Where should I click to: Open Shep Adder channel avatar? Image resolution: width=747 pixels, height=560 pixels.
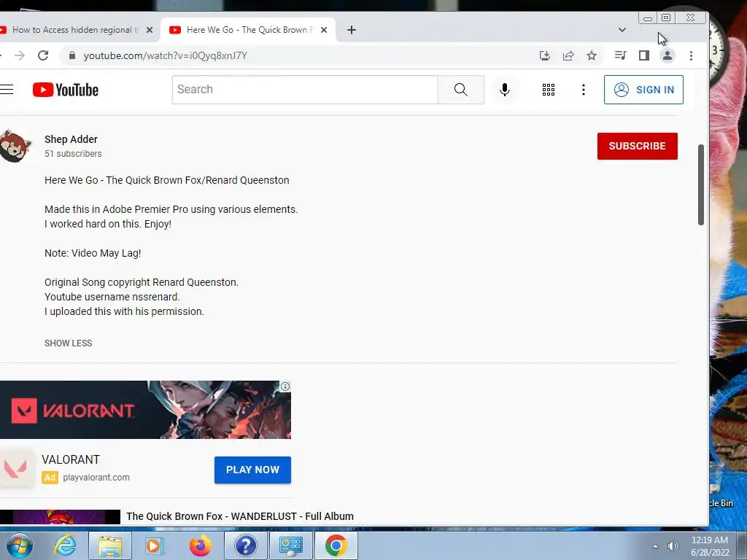click(x=15, y=146)
